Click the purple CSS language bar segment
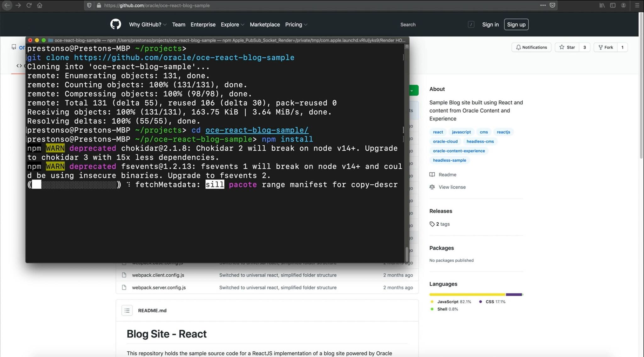The width and height of the screenshot is (644, 357). click(514, 294)
